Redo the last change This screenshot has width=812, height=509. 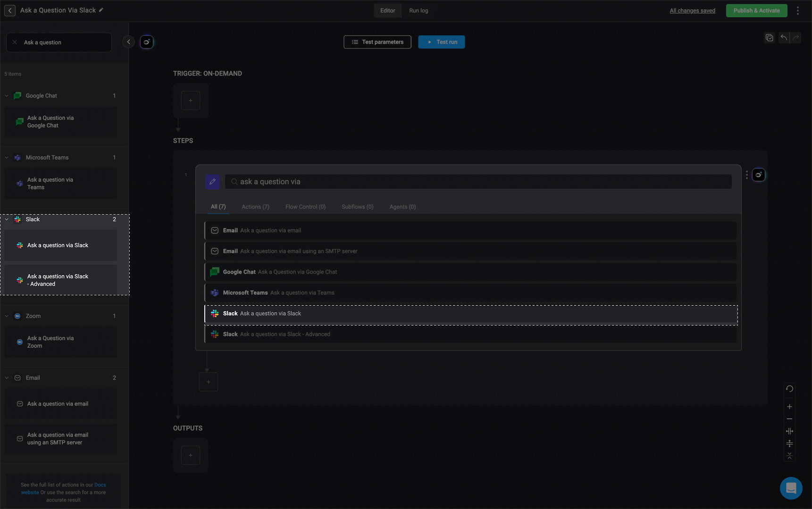click(x=796, y=38)
